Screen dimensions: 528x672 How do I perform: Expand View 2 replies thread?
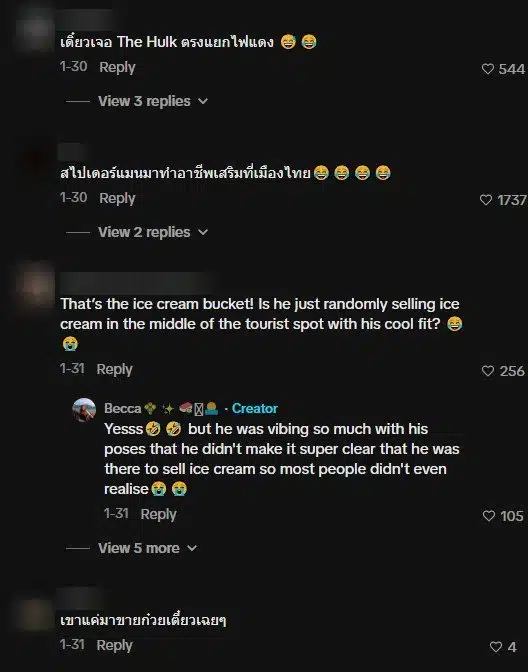point(144,232)
